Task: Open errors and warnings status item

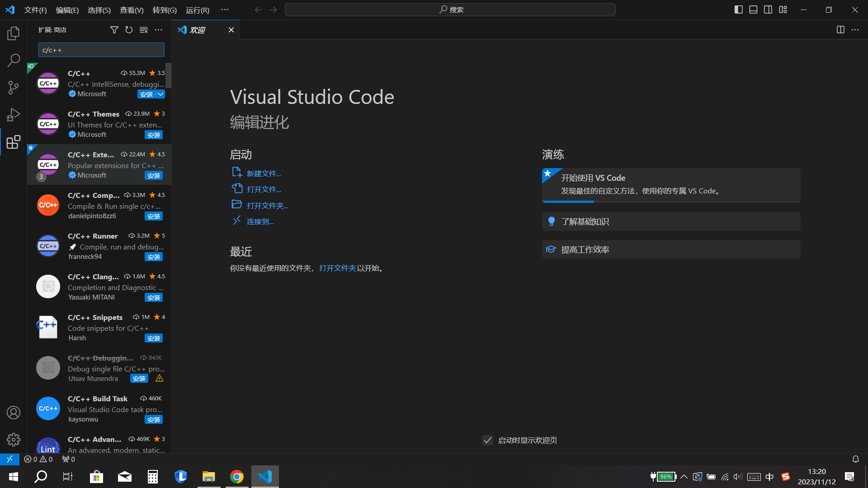Action: [38, 459]
